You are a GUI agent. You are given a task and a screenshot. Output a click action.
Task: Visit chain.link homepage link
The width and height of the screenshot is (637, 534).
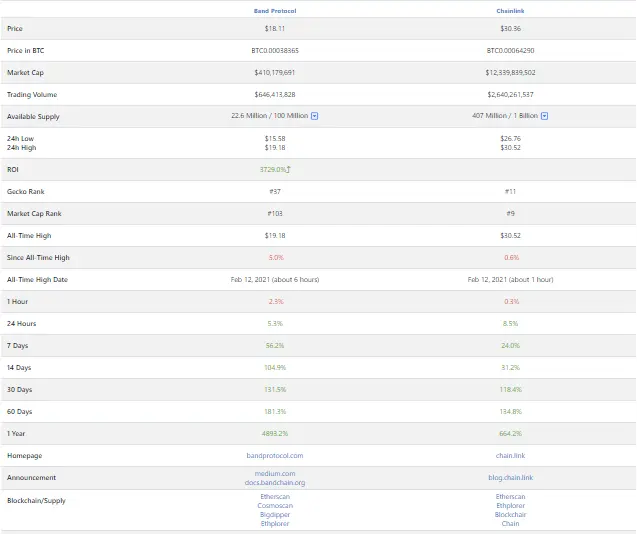(510, 456)
